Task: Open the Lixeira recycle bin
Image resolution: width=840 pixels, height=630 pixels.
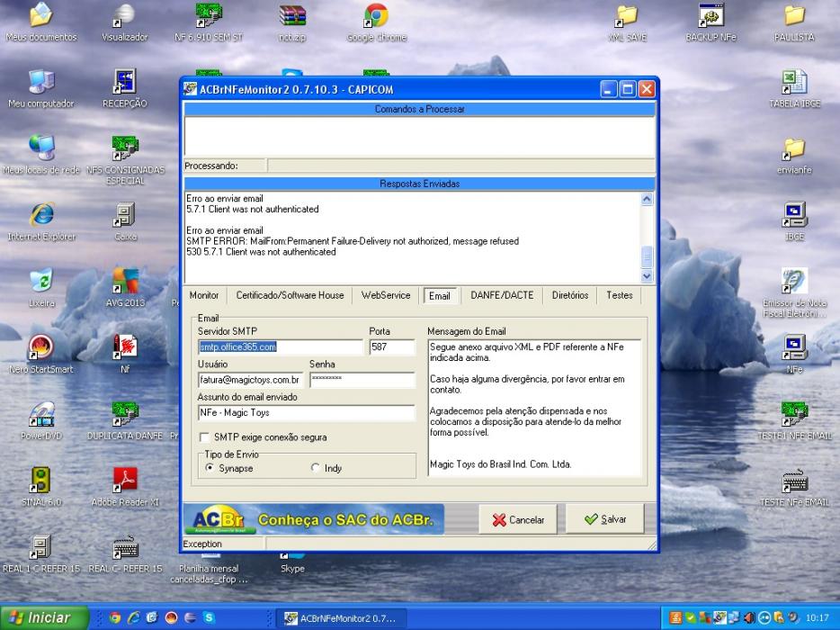Action: pyautogui.click(x=41, y=287)
